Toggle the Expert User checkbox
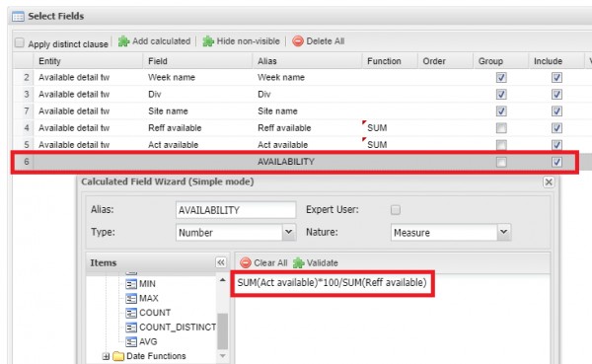This screenshot has width=592, height=364. pyautogui.click(x=396, y=209)
